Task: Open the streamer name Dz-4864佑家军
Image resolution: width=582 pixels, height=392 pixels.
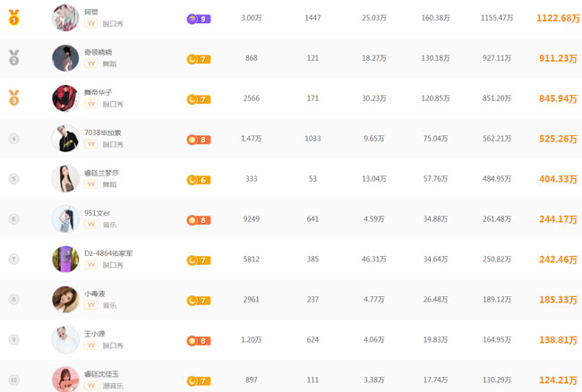Action: (108, 253)
